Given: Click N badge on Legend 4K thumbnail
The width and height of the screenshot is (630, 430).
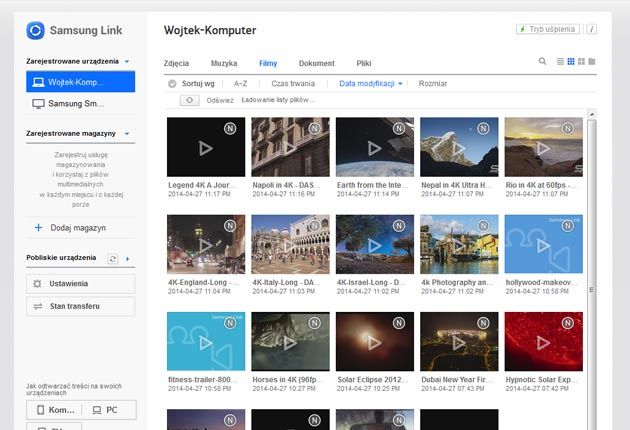Looking at the screenshot, I should coord(230,129).
